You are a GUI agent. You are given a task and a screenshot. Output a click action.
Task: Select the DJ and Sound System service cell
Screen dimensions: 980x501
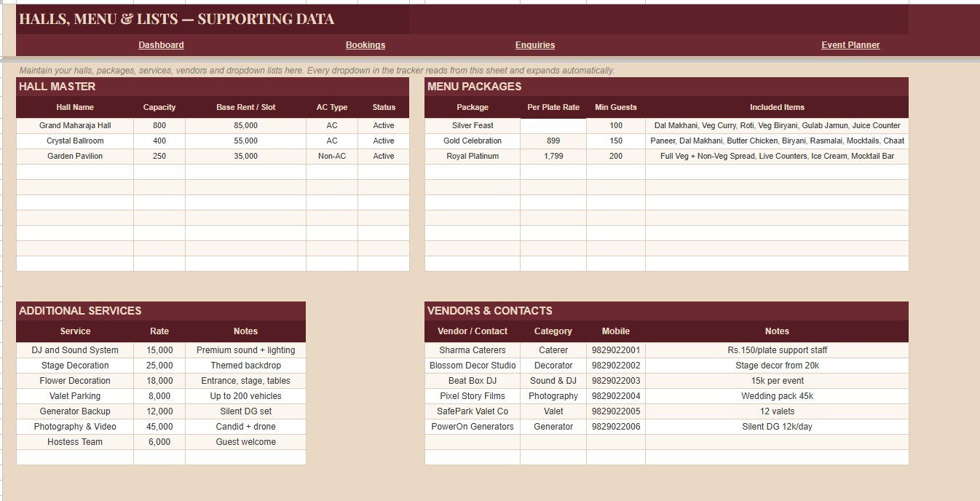pyautogui.click(x=75, y=350)
